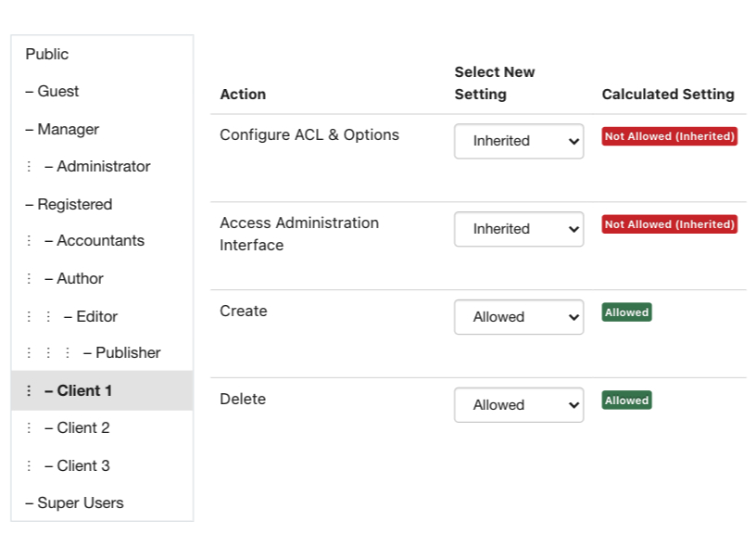Switch to the Manager group
The height and width of the screenshot is (534, 756).
[102, 129]
